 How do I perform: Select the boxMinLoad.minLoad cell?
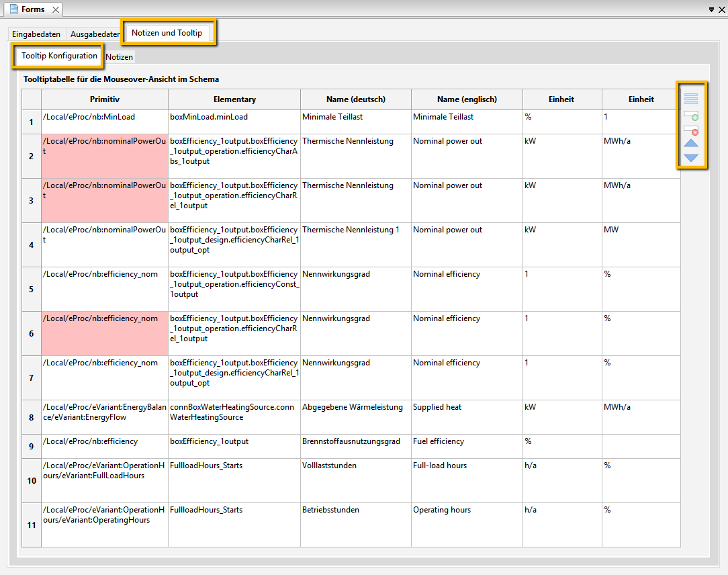click(x=234, y=122)
